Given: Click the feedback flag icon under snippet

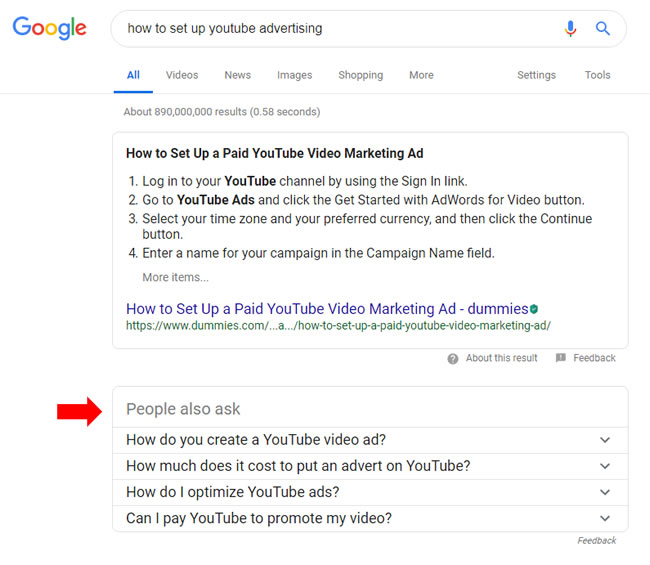Looking at the screenshot, I should [560, 358].
